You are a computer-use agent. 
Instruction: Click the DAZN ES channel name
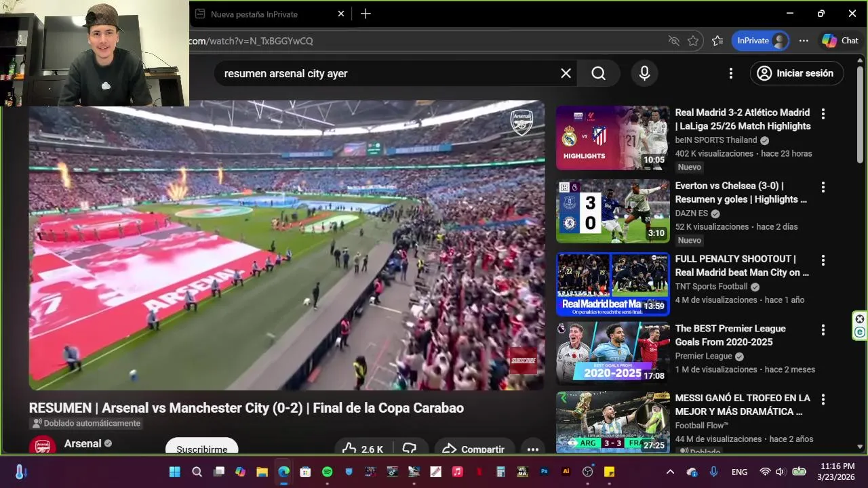tap(691, 213)
